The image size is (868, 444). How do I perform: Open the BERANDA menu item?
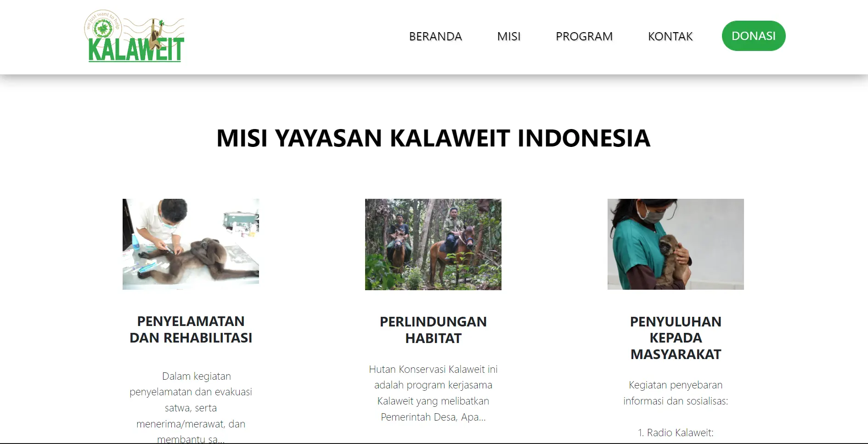point(435,36)
